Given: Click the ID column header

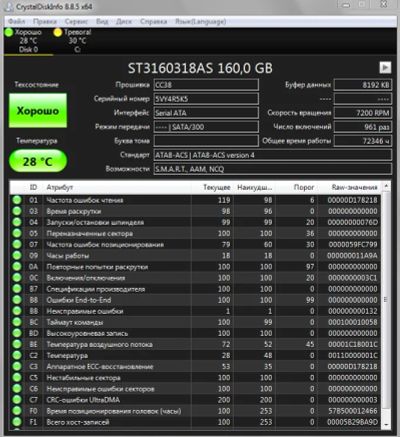Looking at the screenshot, I should pos(33,187).
